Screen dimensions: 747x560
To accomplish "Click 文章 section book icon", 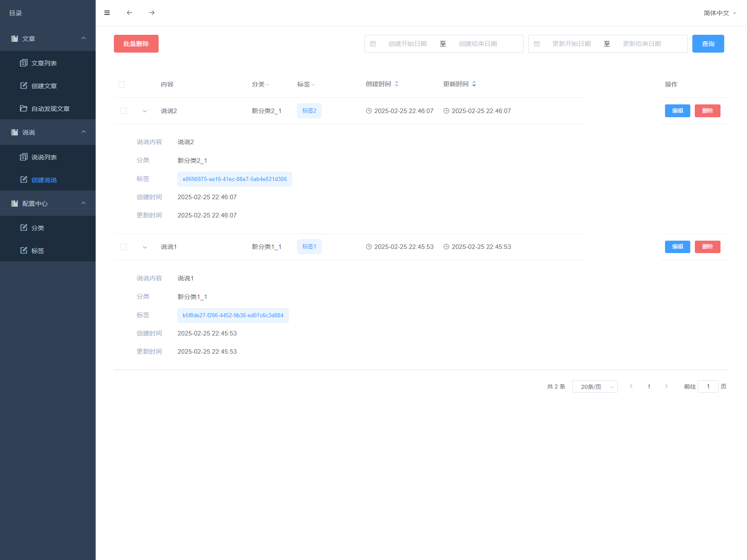I will [14, 39].
